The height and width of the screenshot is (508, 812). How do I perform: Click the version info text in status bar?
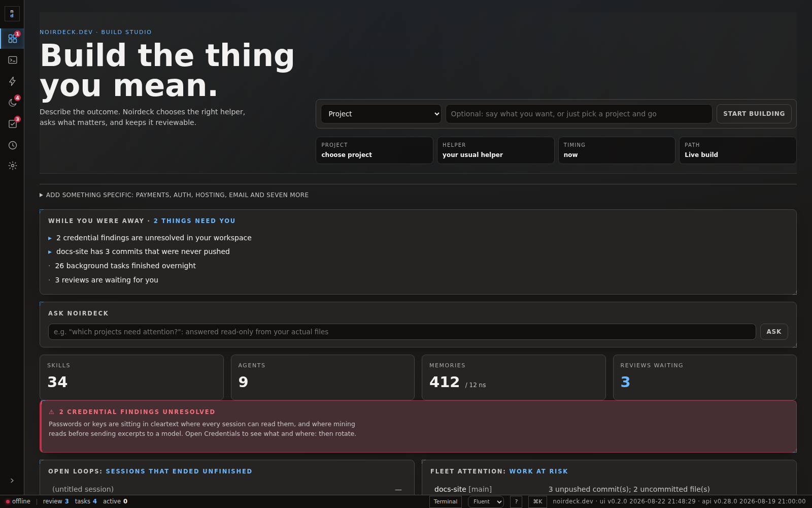point(679,501)
